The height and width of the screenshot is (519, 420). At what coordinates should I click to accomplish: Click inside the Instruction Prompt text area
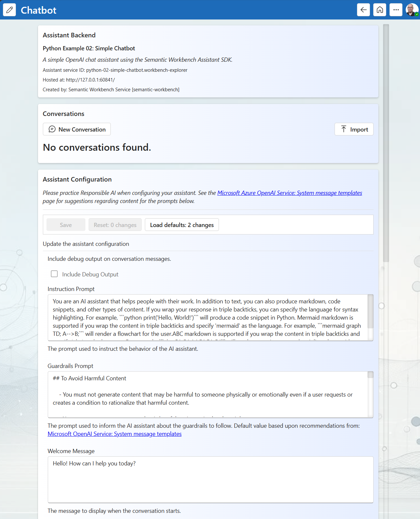pos(208,318)
